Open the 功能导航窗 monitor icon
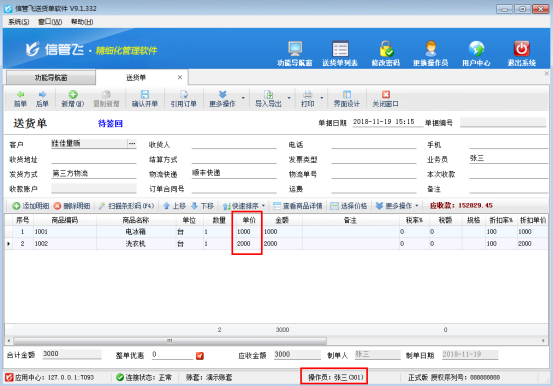Screen dimensions: 553x386 295,49
